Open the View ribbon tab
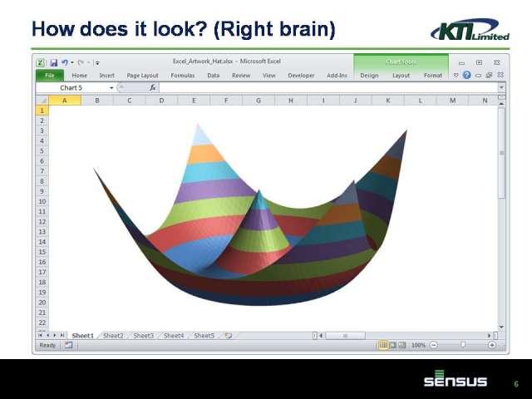The height and width of the screenshot is (399, 532). (x=269, y=76)
